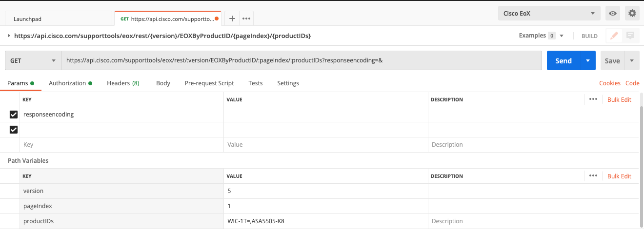This screenshot has height=232, width=644.
Task: Expand the request title disclosure triangle
Action: click(x=9, y=36)
